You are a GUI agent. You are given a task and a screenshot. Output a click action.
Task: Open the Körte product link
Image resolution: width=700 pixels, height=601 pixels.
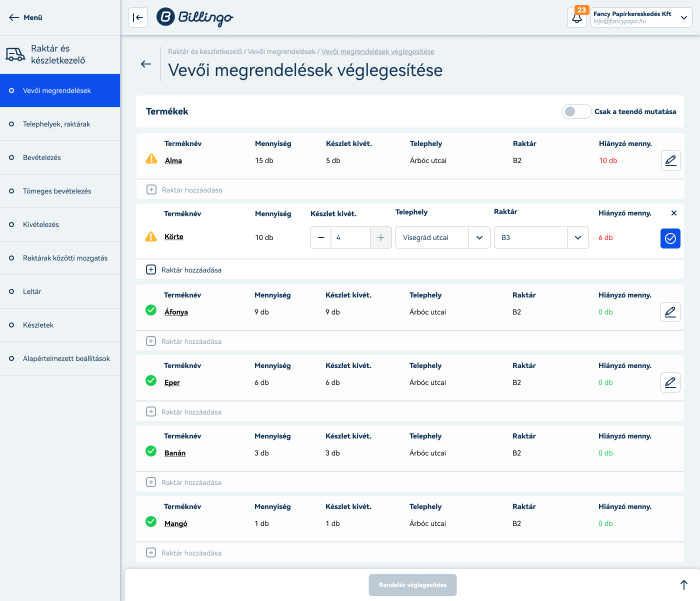174,236
